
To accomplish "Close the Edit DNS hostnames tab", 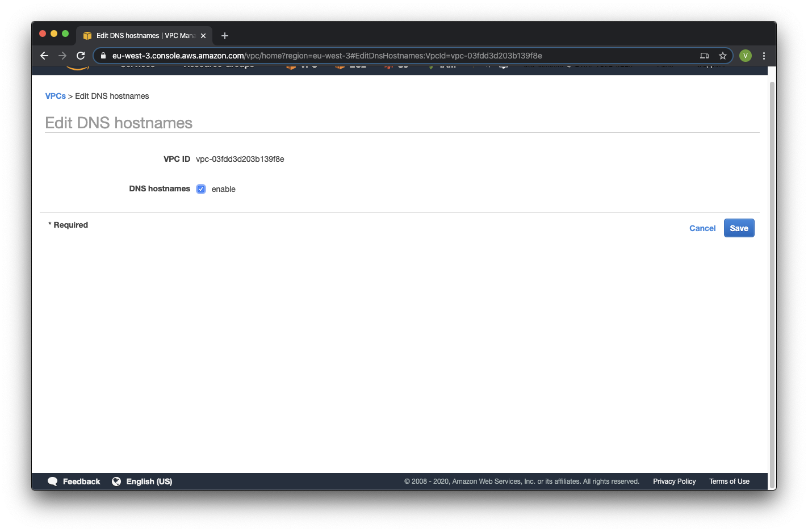I will point(203,36).
